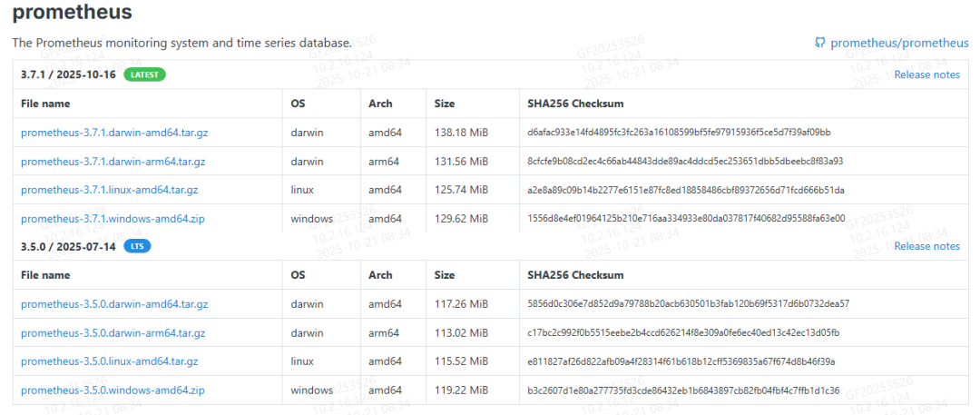The image size is (980, 415).
Task: Select checksum starting with b3c2607d1e80
Action: (683, 390)
